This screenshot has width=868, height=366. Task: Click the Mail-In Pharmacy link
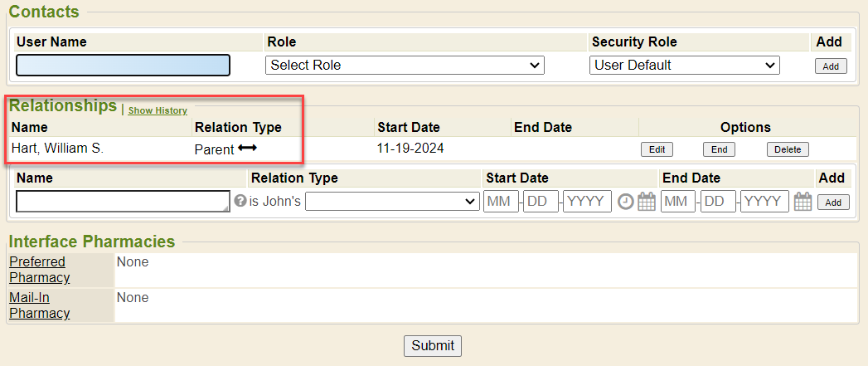click(39, 305)
